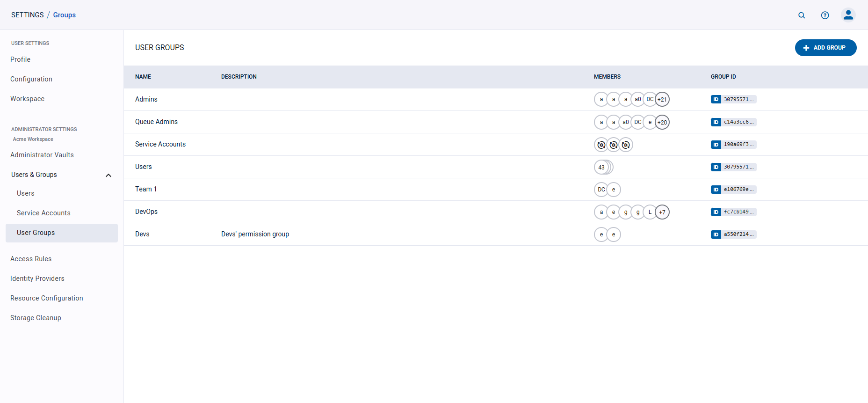Click first service account avatar icon
Image resolution: width=868 pixels, height=403 pixels.
click(x=601, y=145)
